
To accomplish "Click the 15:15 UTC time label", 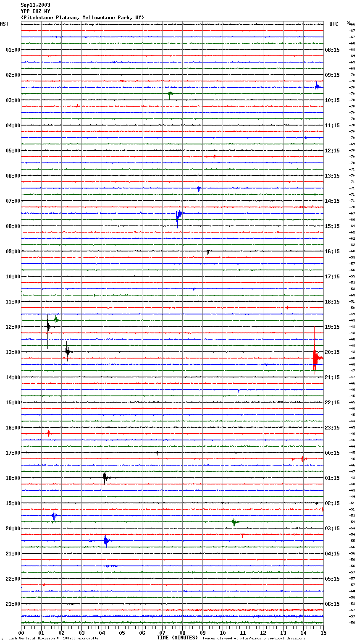I will (332, 226).
